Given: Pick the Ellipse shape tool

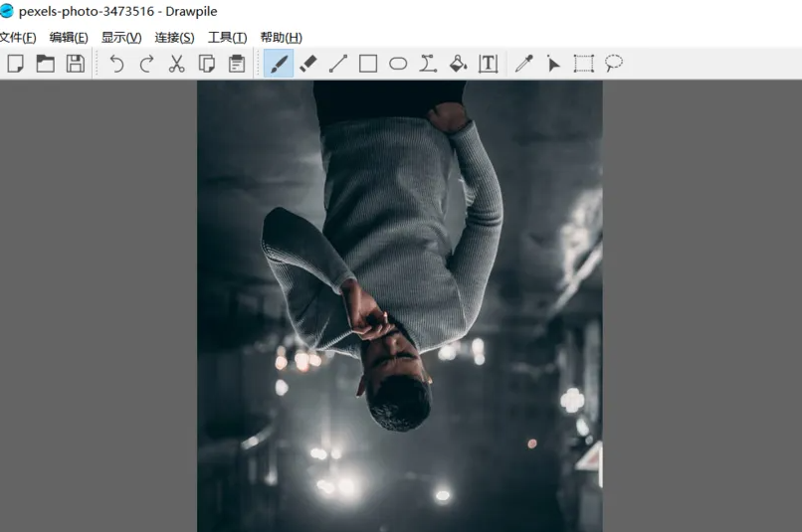Looking at the screenshot, I should pyautogui.click(x=398, y=64).
